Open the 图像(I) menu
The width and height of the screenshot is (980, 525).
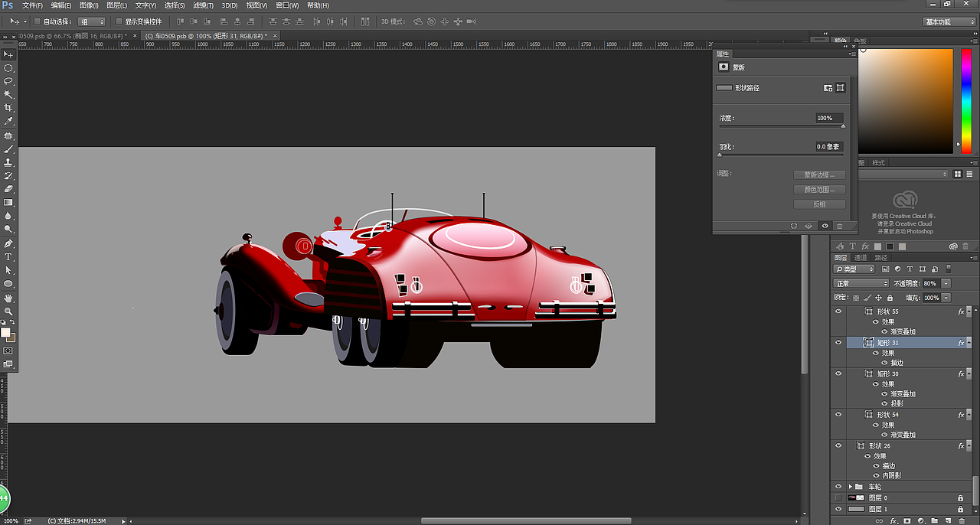(x=90, y=5)
